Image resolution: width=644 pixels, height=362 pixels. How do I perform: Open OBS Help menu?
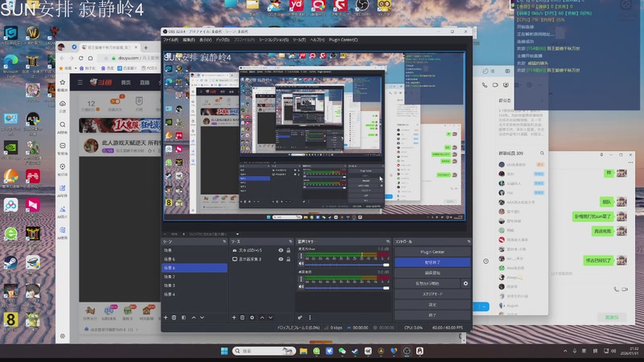coord(317,39)
